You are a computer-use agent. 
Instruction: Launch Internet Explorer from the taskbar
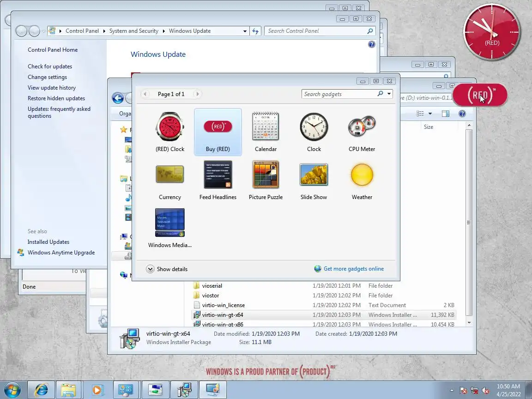(x=41, y=390)
